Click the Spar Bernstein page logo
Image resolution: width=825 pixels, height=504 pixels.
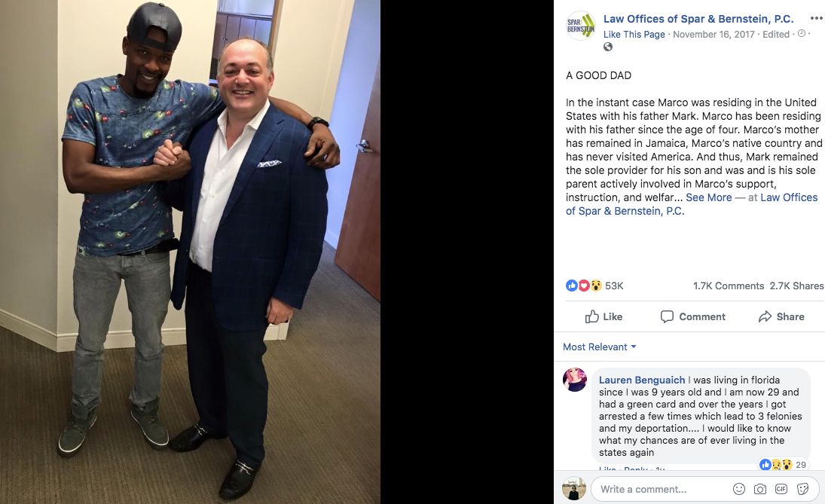(580, 26)
